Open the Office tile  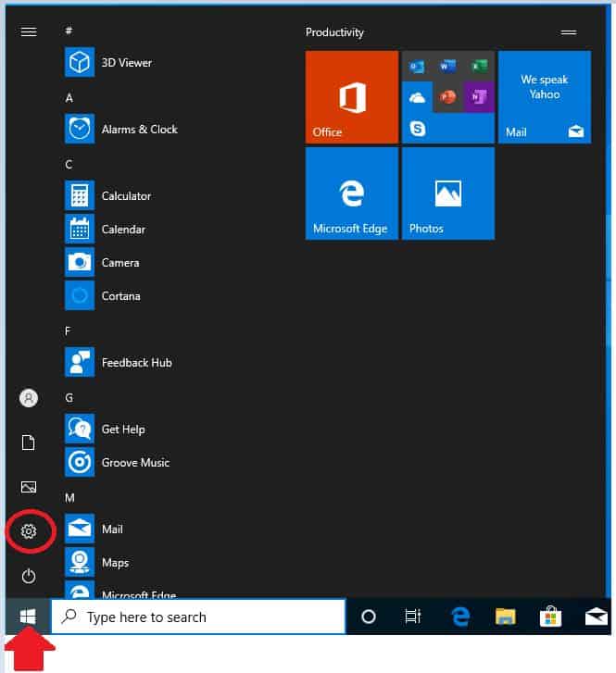coord(352,97)
